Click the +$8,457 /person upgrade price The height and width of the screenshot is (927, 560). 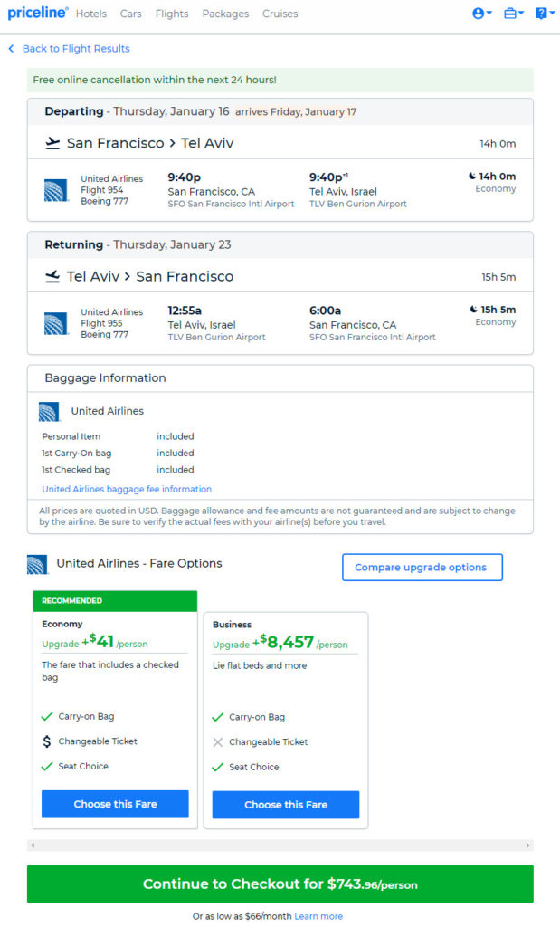(x=300, y=642)
